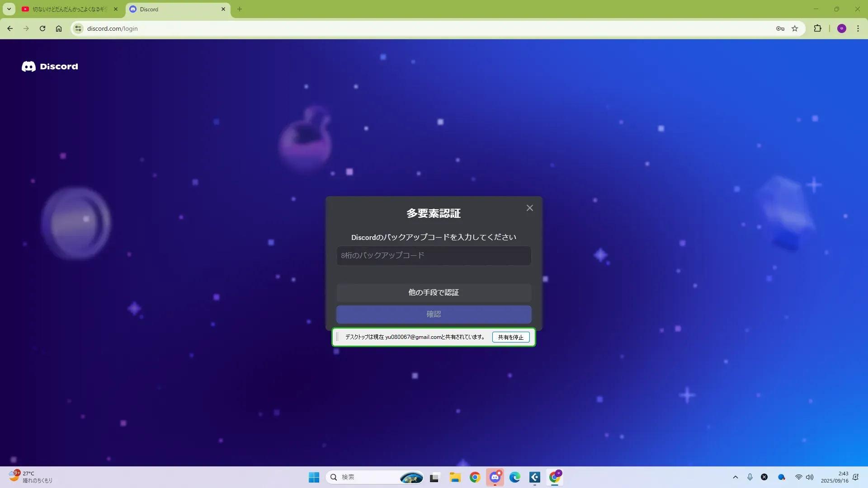Click 共有を停止 to stop desktop sharing
Screen dimensions: 868x488
pos(510,337)
